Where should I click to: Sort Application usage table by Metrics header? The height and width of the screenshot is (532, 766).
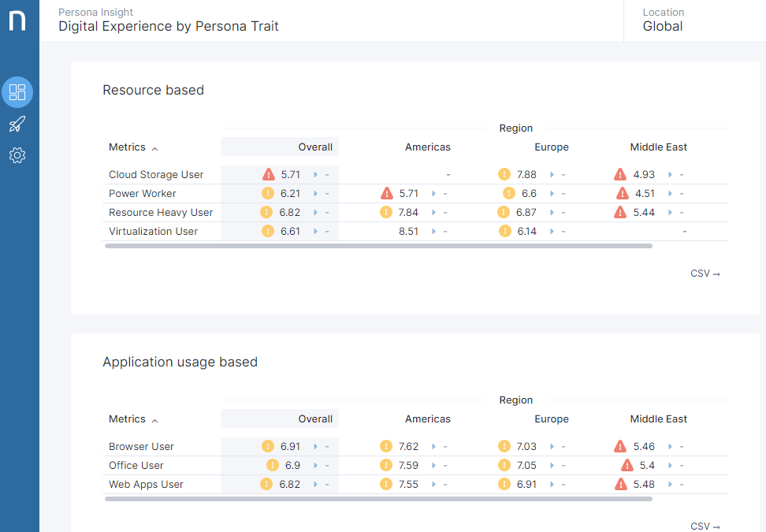click(x=132, y=419)
